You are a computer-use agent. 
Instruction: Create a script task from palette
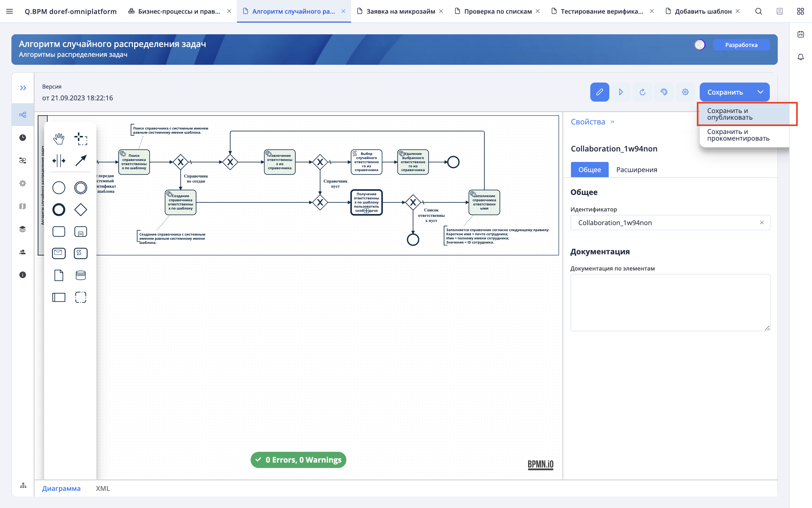pos(81,253)
